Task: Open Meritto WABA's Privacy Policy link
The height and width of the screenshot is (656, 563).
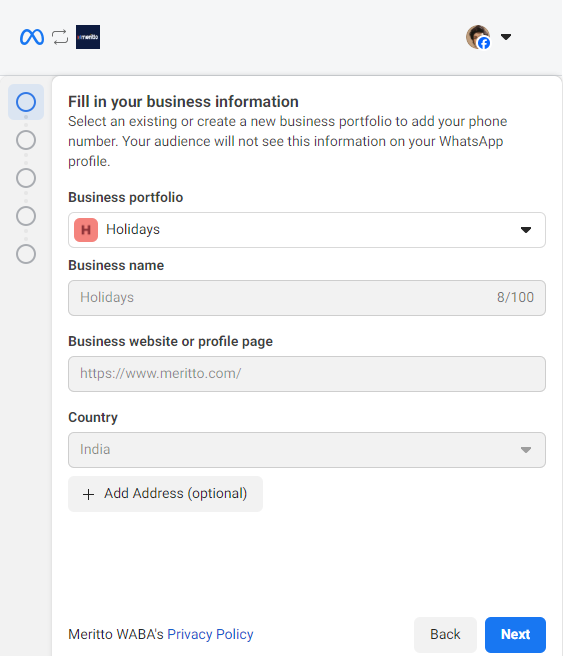Action: [x=210, y=634]
